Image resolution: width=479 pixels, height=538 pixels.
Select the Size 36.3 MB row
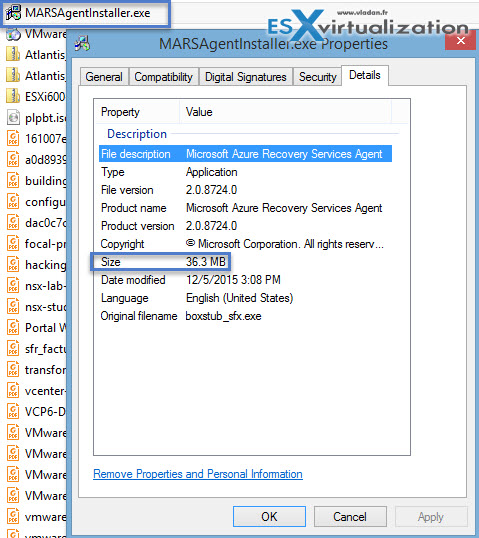[x=245, y=262]
